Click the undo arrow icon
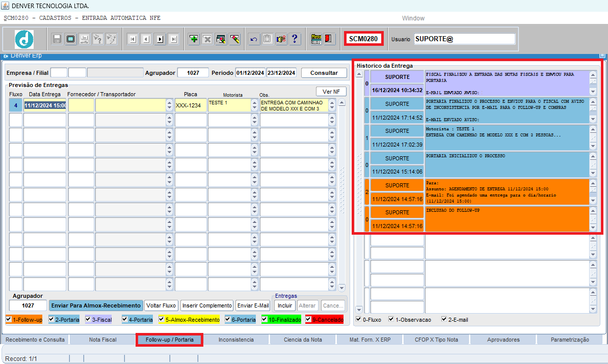Screen dimensions: 608x364 254,39
